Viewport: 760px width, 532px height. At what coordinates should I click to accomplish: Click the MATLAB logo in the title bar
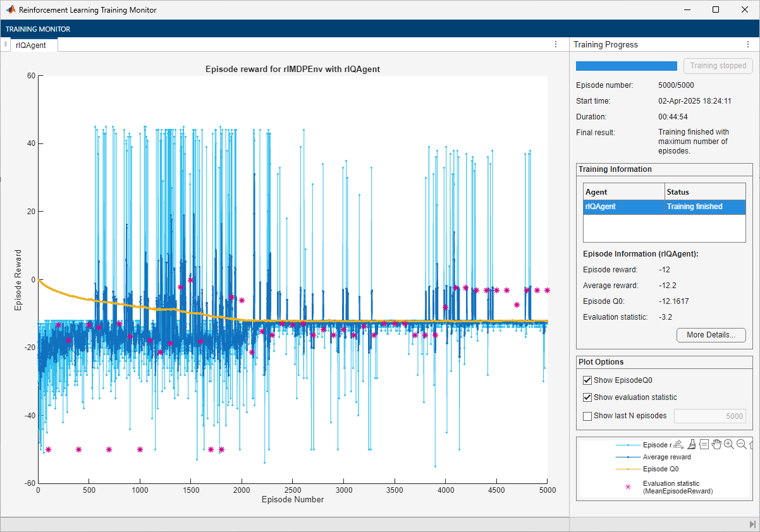11,10
